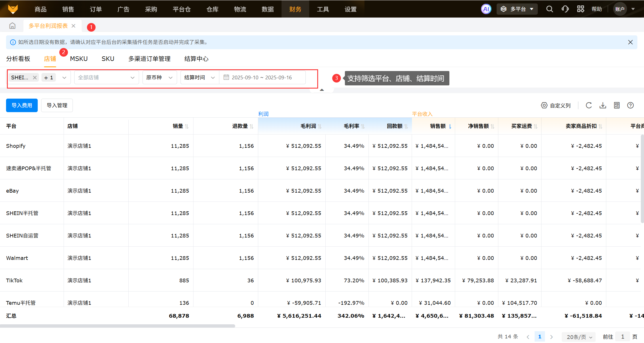Expand the 20条/页 page size selector
The height and width of the screenshot is (343, 644).
coord(579,337)
